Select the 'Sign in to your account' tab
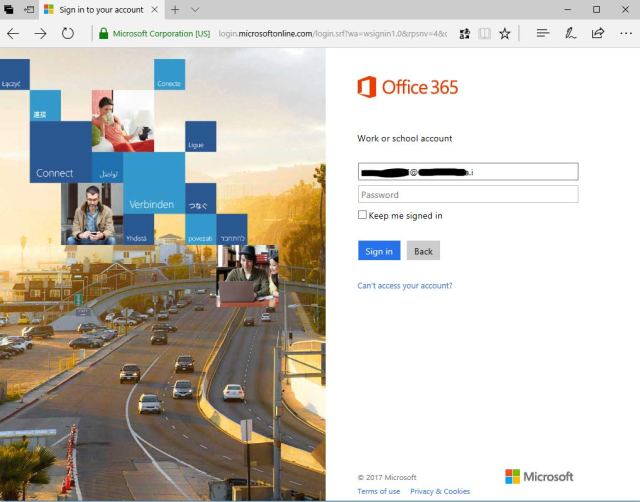640x502 pixels. [x=101, y=9]
